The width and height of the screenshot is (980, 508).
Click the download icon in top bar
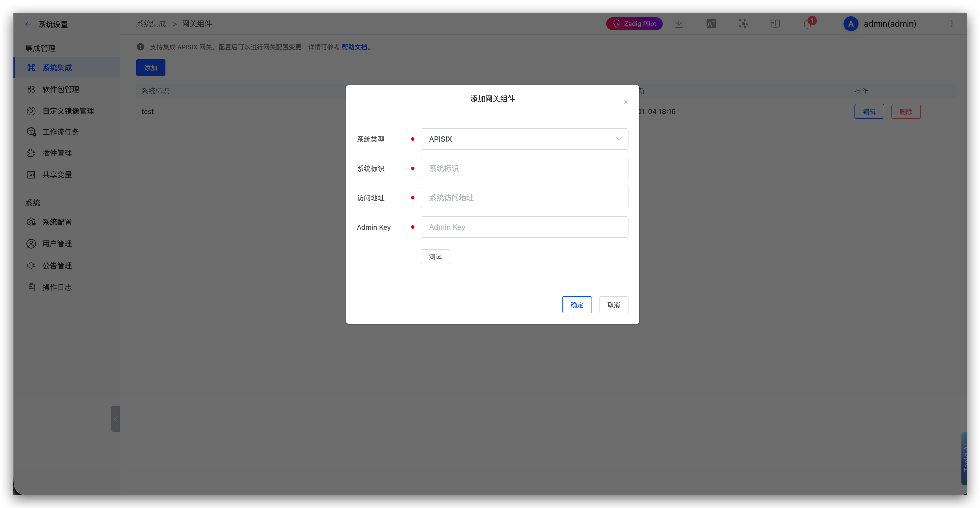[x=679, y=24]
